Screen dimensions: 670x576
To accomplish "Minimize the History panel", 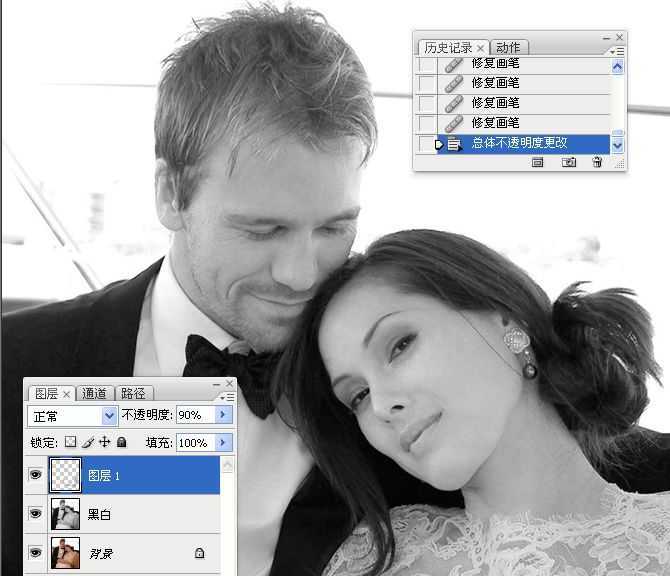I will point(606,38).
